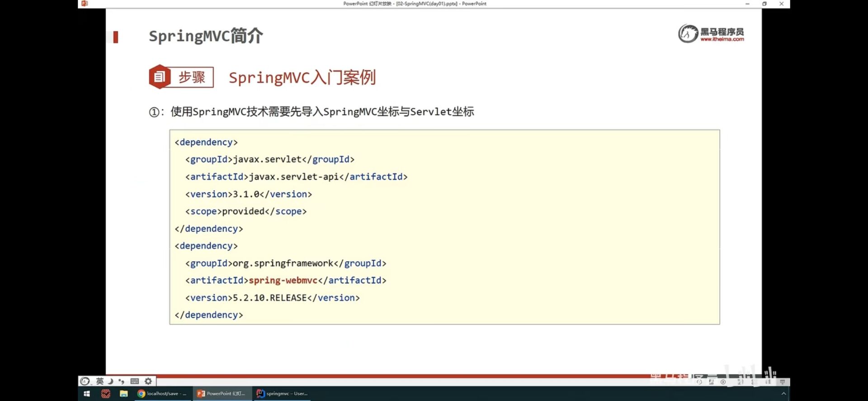
Task: Toggle the half-moon full/half-width IME icon
Action: point(111,382)
